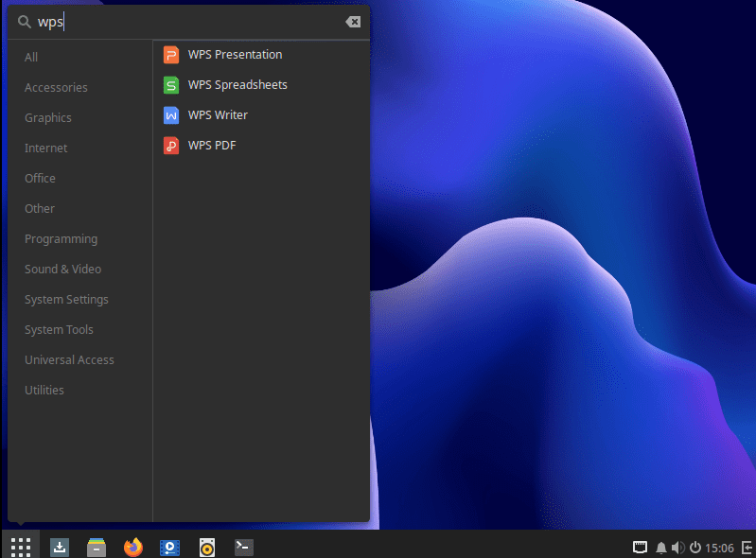Choose the All category
The width and height of the screenshot is (756, 558).
(31, 58)
